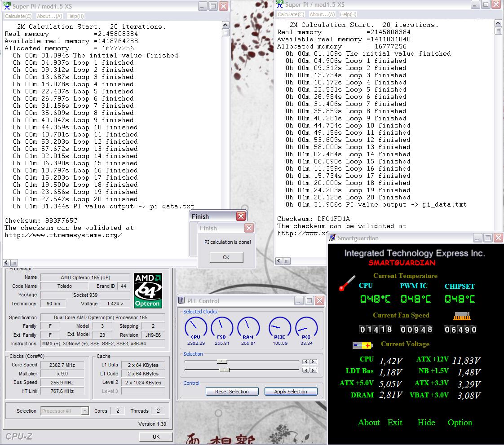
Task: Click the CHIPSET temperature readout 048°C
Action: click(x=460, y=299)
